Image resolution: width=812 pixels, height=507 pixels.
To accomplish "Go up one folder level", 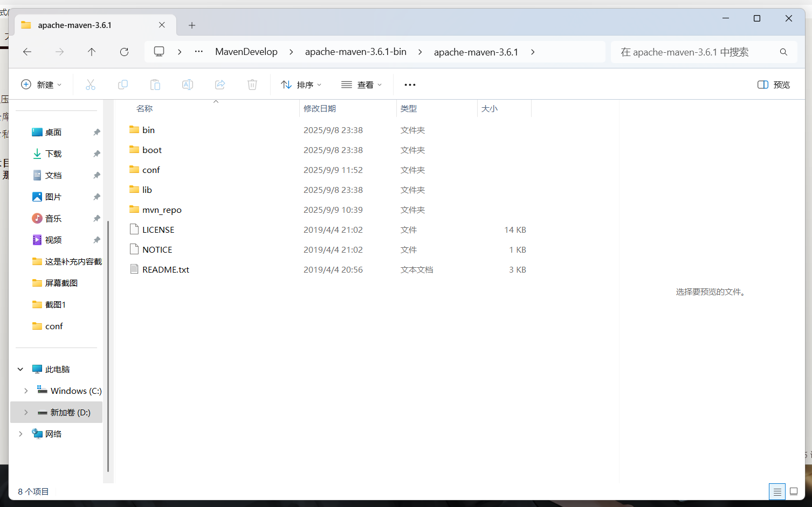I will [92, 52].
